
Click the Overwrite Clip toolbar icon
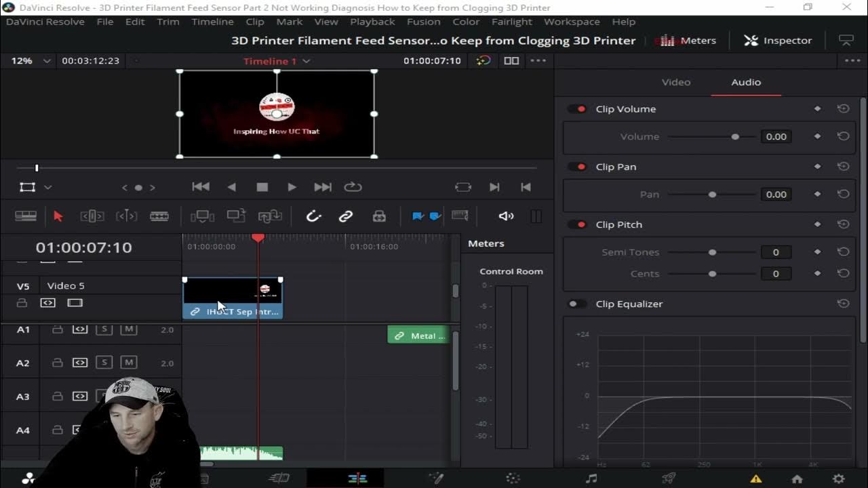coord(236,216)
